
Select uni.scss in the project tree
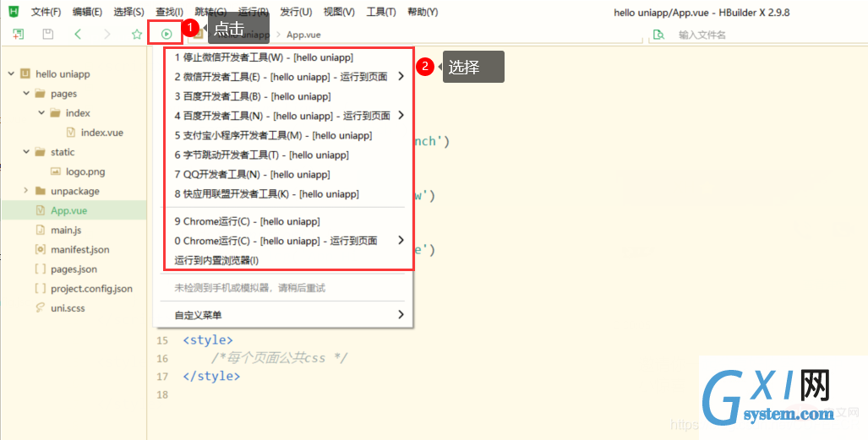[x=68, y=307]
